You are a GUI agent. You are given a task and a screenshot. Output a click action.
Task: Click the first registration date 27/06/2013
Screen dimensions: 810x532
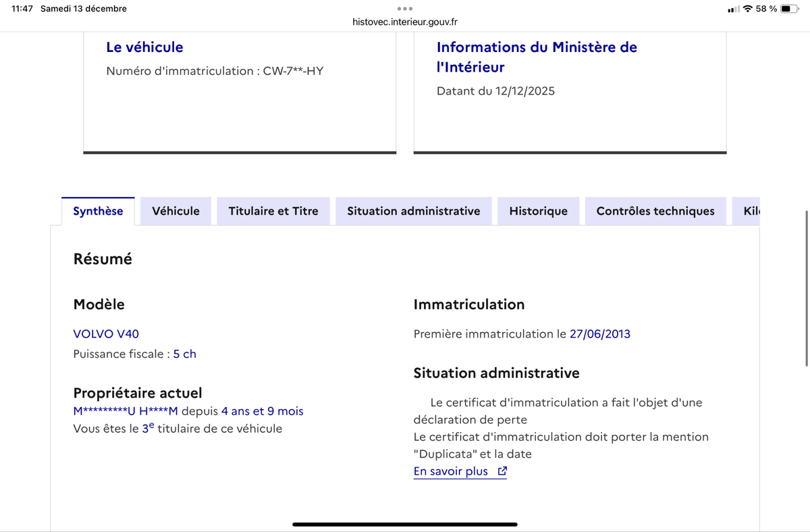[600, 334]
